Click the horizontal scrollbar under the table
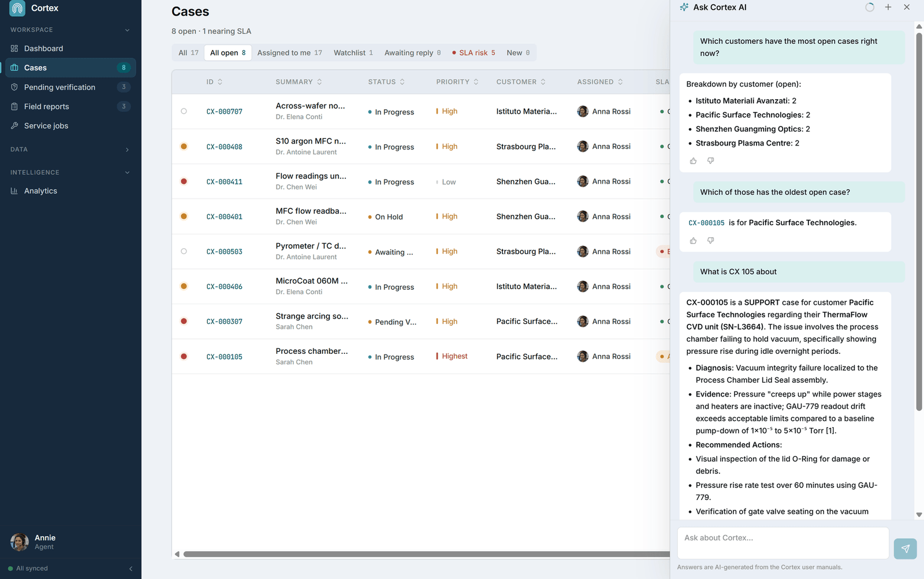924x579 pixels. click(x=426, y=554)
